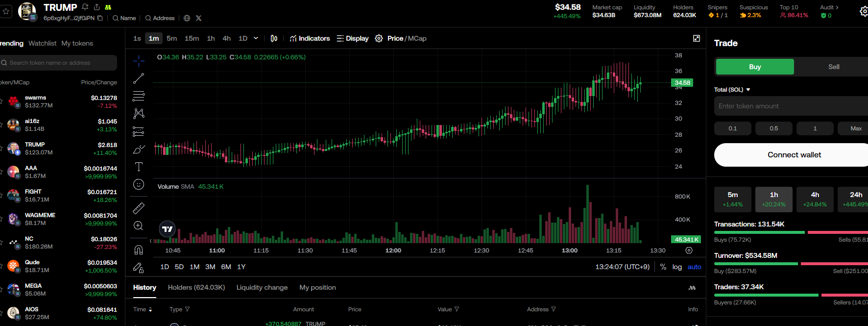
Task: Toggle auto scale on chart
Action: 695,267
